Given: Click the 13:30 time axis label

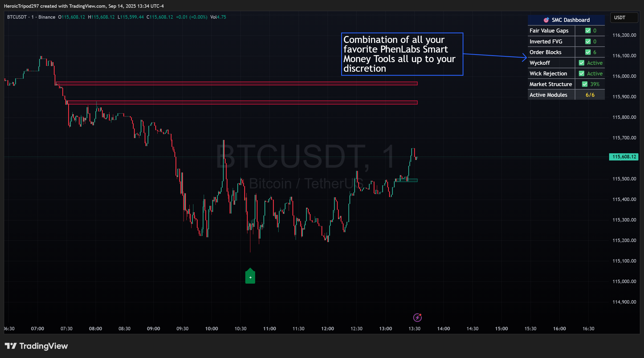Looking at the screenshot, I should click(x=414, y=329).
